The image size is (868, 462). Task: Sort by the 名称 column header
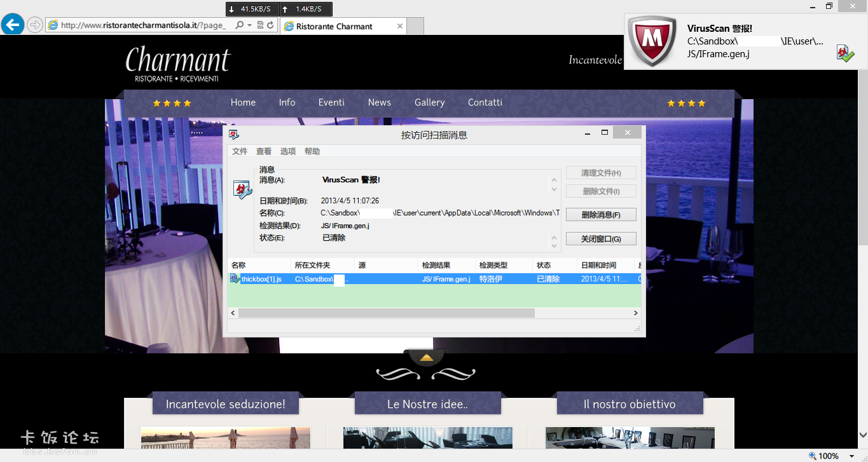click(259, 265)
